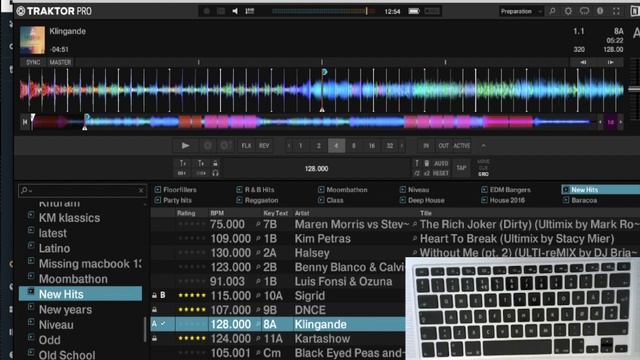The height and width of the screenshot is (360, 640).
Task: Toggle AUTO beatgrid mode
Action: click(x=441, y=163)
